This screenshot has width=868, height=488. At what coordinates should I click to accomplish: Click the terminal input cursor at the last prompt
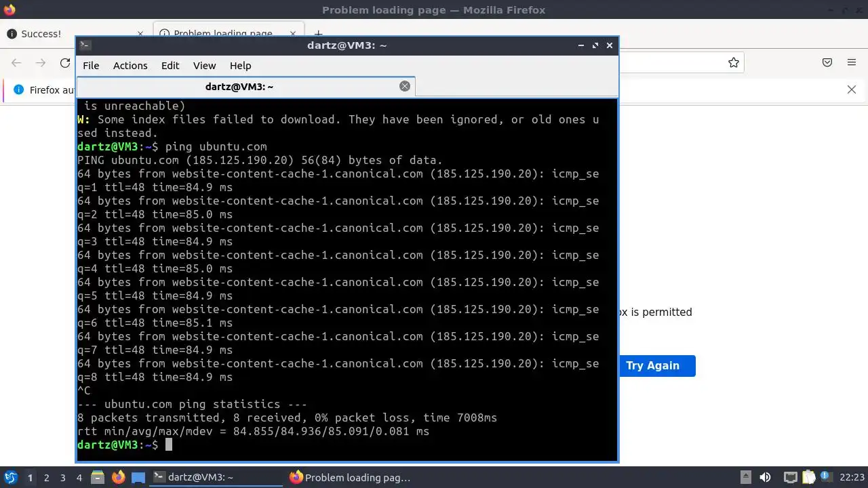pyautogui.click(x=169, y=445)
